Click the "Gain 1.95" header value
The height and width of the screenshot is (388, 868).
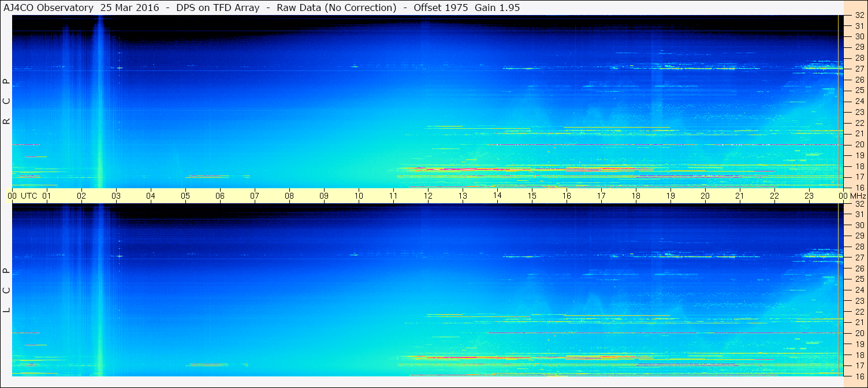click(x=497, y=8)
